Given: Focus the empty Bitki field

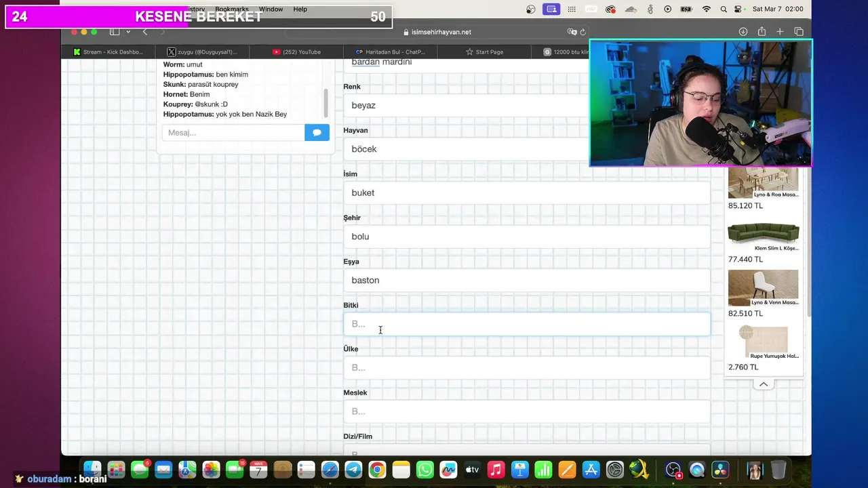Looking at the screenshot, I should pos(527,324).
